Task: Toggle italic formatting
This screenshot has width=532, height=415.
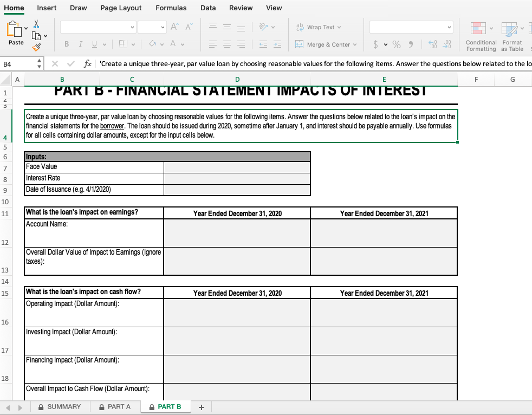Action: click(81, 44)
